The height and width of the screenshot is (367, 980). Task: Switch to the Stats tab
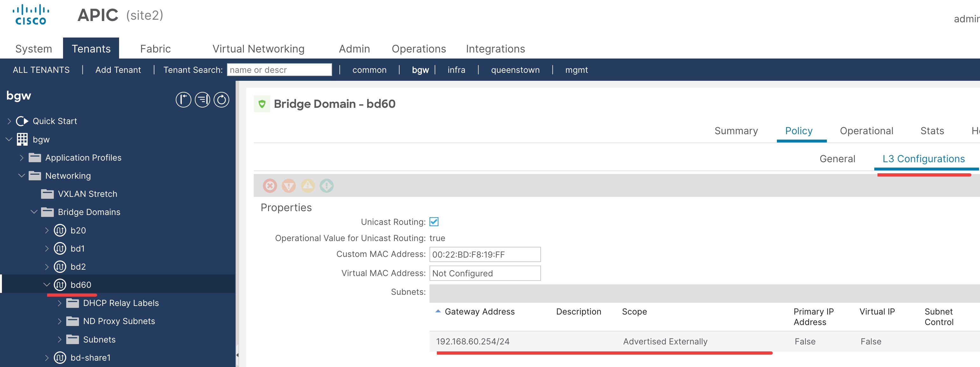coord(932,131)
